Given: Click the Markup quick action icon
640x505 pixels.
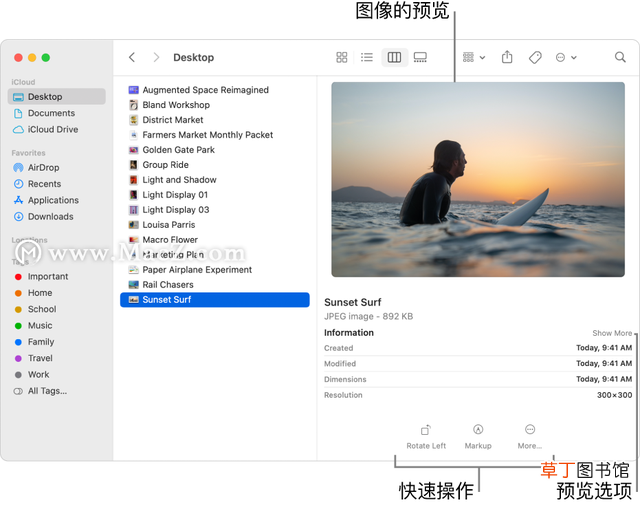Looking at the screenshot, I should (x=478, y=429).
